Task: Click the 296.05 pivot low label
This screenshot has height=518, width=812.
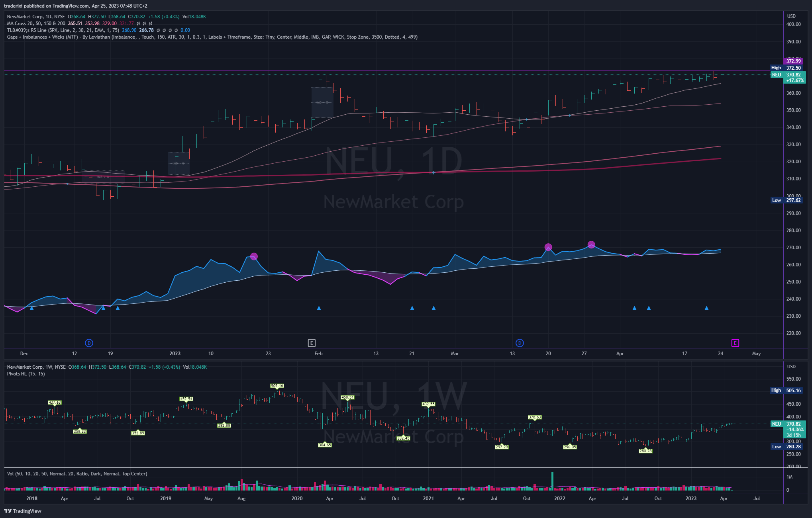Action: pos(570,447)
